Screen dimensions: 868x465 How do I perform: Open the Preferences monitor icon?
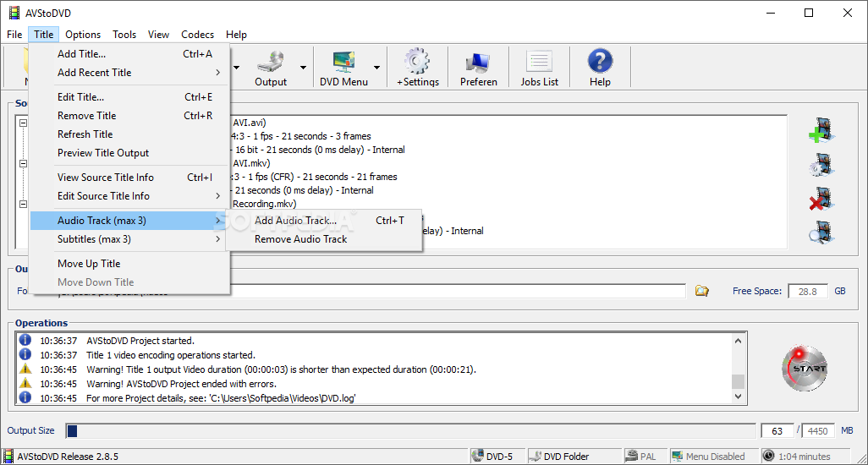(478, 63)
